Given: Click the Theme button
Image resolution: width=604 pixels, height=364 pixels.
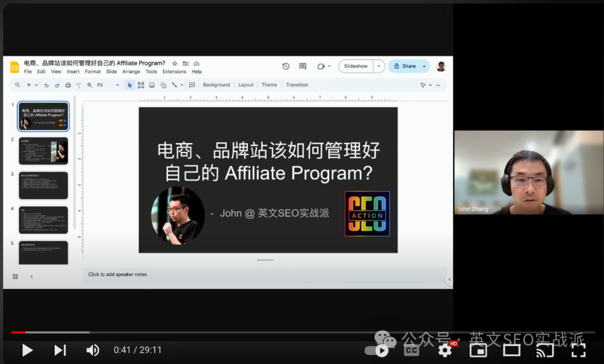Looking at the screenshot, I should 269,85.
